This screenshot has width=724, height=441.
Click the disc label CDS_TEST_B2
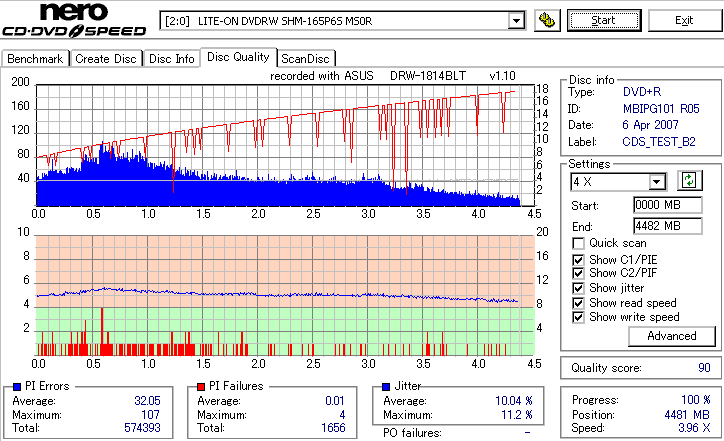(659, 142)
